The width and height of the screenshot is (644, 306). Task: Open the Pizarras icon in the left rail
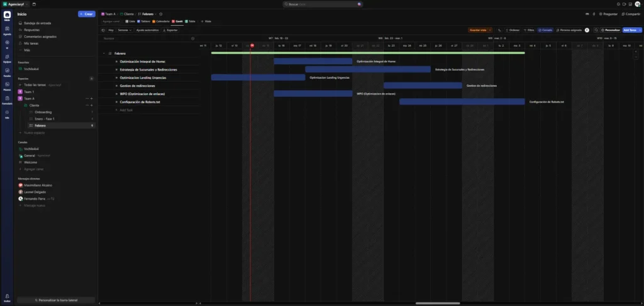(7, 84)
